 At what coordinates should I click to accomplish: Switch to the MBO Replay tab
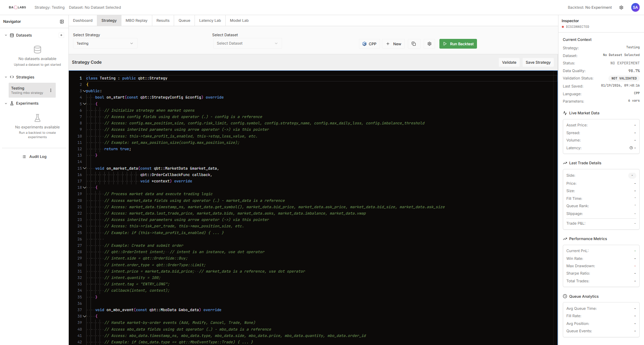click(x=136, y=20)
